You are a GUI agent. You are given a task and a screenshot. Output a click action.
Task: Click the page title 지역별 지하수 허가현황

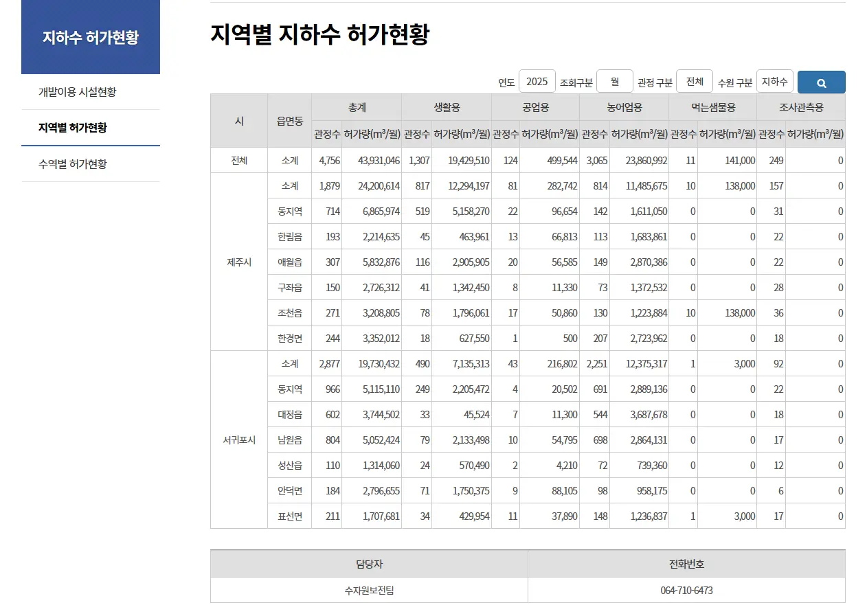click(x=320, y=34)
